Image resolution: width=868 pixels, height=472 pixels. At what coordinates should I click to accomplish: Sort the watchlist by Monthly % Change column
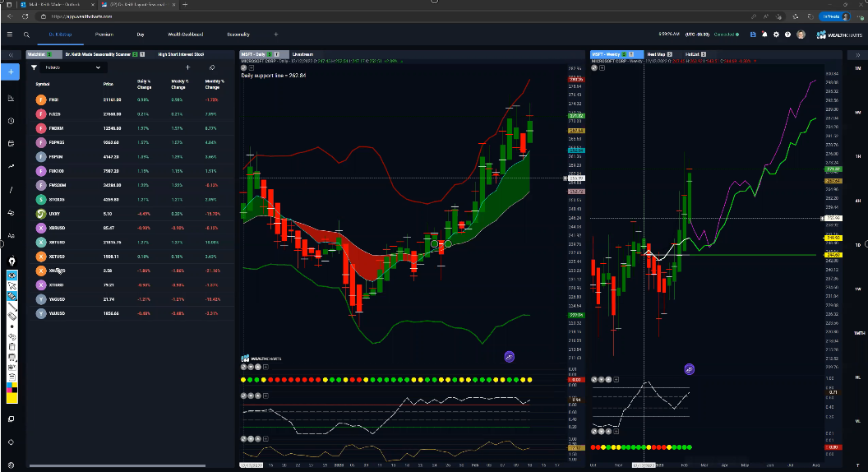(x=215, y=84)
